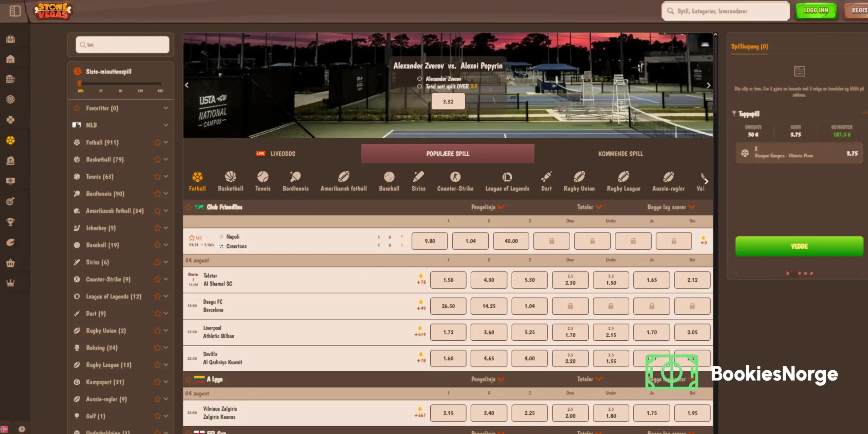Click the green VEDDE button

[799, 246]
